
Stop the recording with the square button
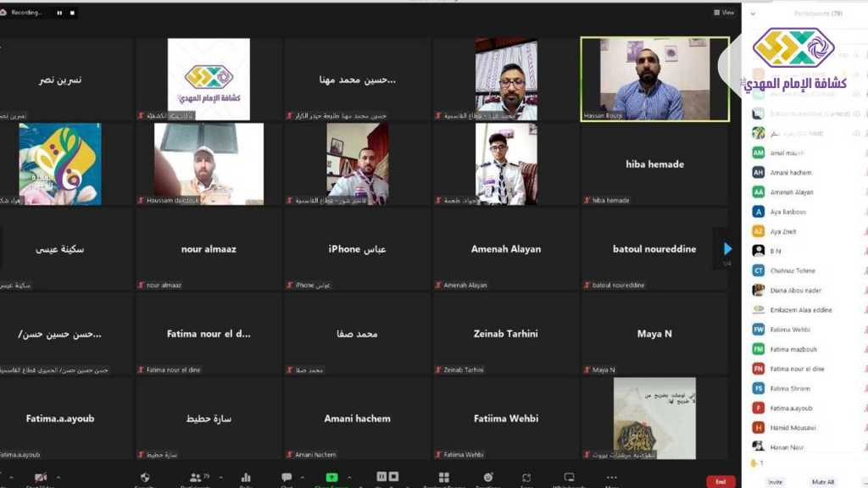coord(72,13)
